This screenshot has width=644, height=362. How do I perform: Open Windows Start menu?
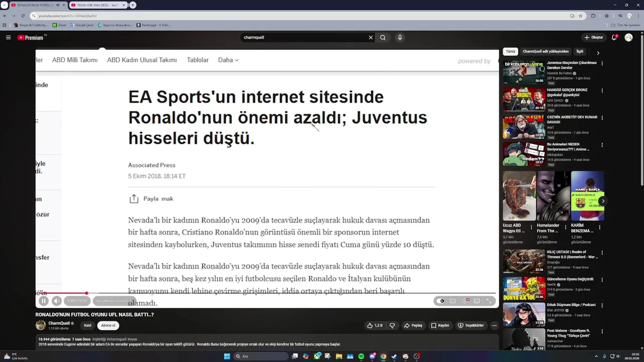[x=227, y=356]
